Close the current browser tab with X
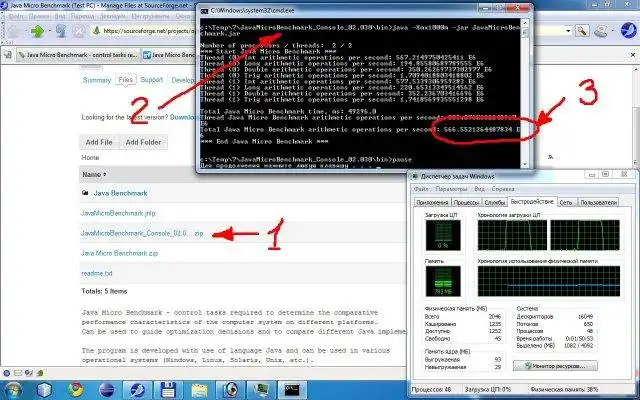Screen dimensions: 640x400 633,55
